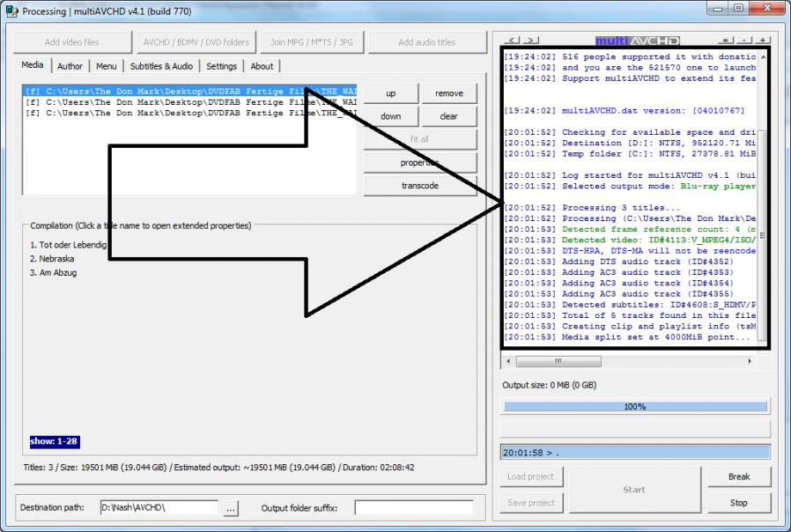
Task: Click the log '=' reset size button
Action: tap(727, 41)
